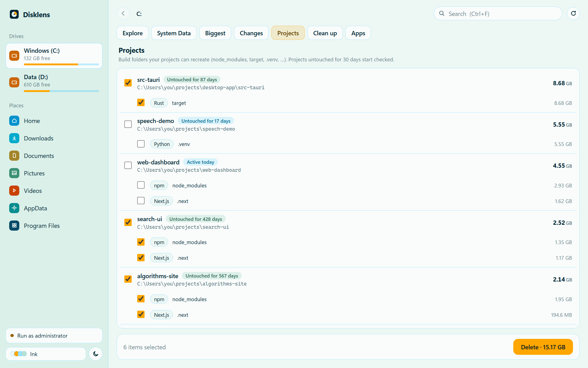Focus the Search (Ctrl+F) field
Screen dimensions: 588x368
(x=498, y=13)
